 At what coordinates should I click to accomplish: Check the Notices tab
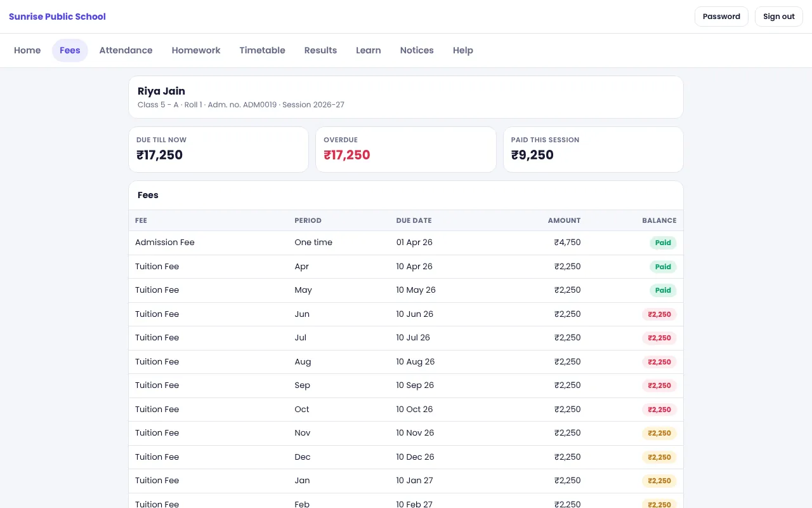coord(417,50)
